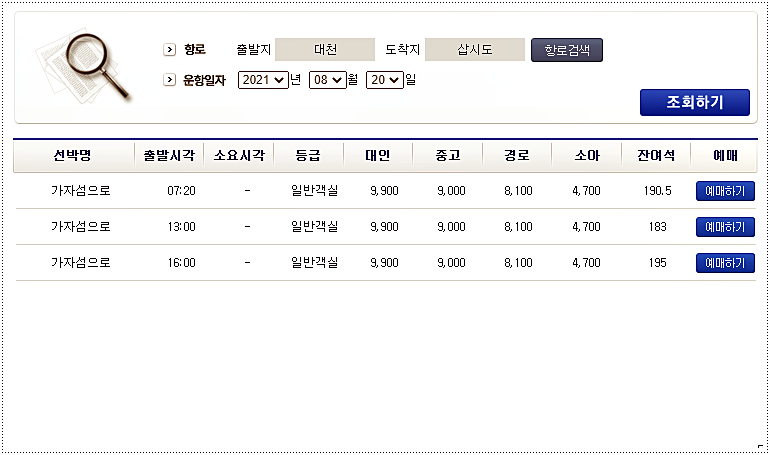770x455 pixels.
Task: Click the 선박명 column header
Action: (72, 156)
